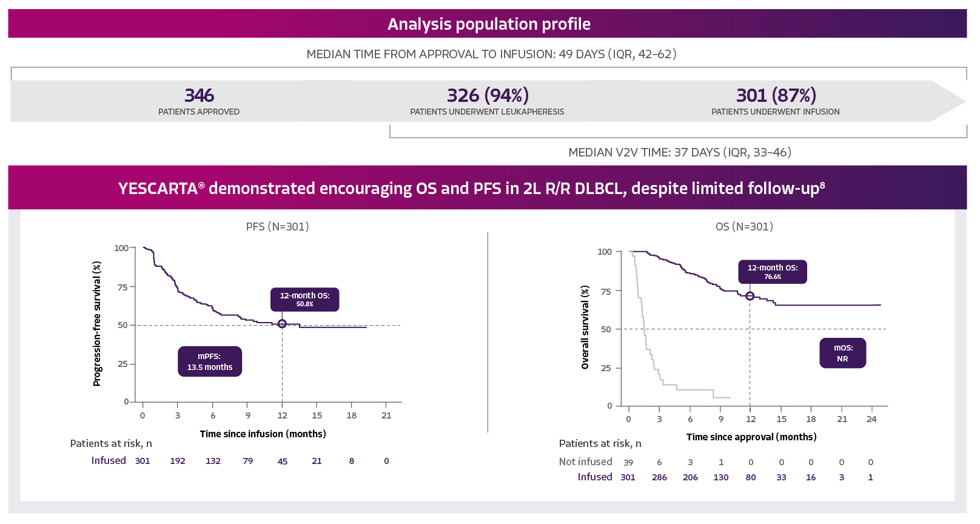Click the "24" tick on OS time axis
The height and width of the screenshot is (524, 980).
click(x=871, y=419)
